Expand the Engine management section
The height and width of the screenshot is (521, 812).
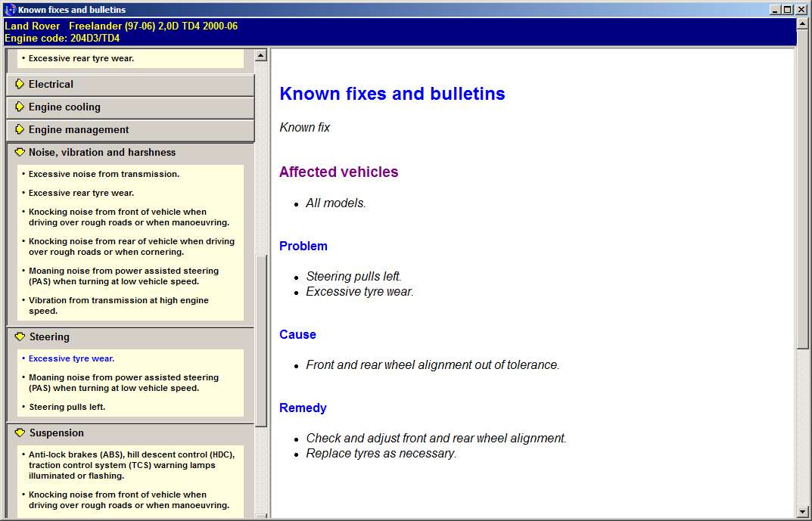[x=130, y=130]
